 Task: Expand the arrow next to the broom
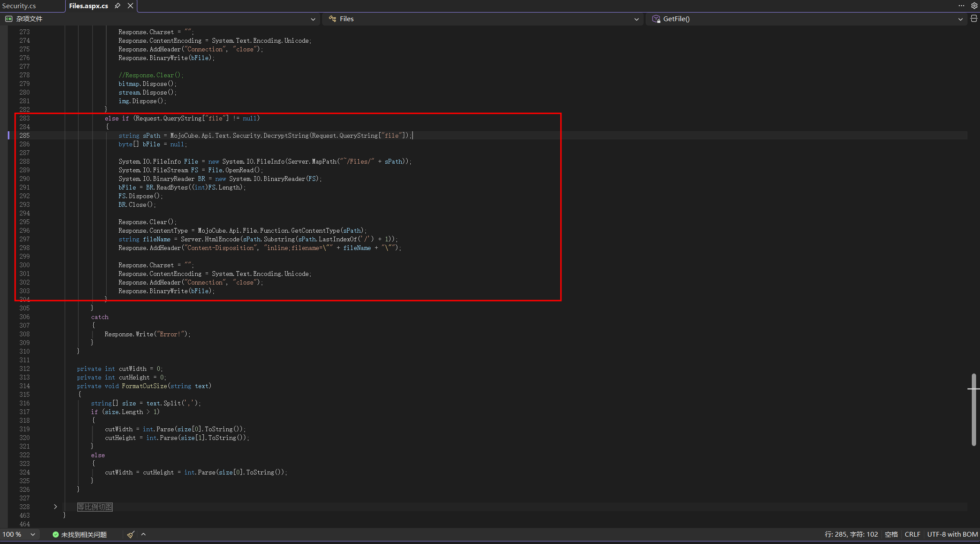pyautogui.click(x=143, y=535)
